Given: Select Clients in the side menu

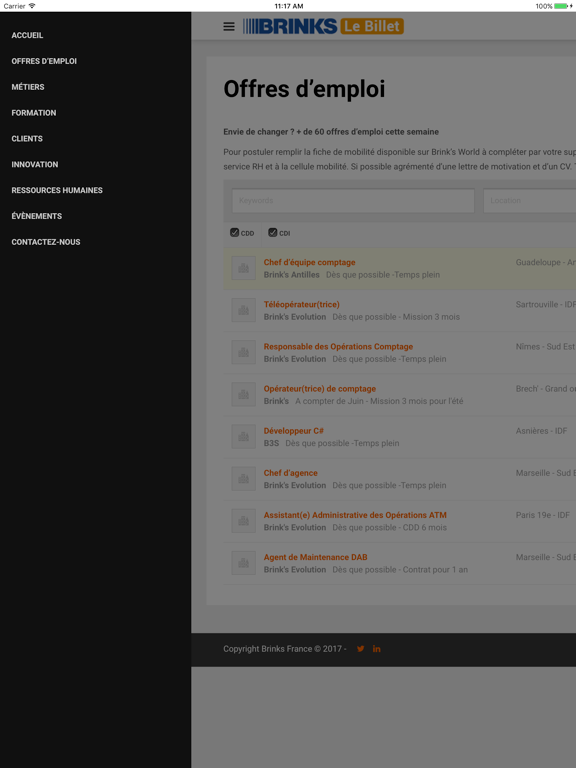Looking at the screenshot, I should point(27,139).
